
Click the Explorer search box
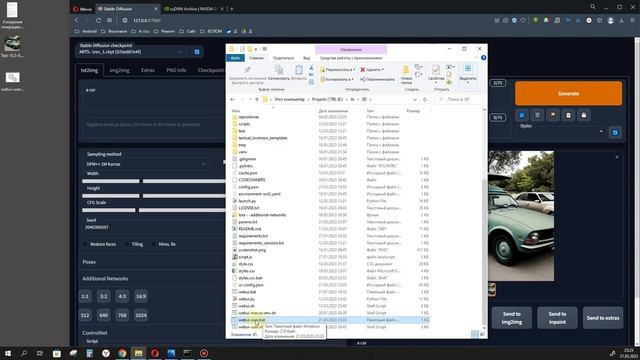[x=459, y=99]
